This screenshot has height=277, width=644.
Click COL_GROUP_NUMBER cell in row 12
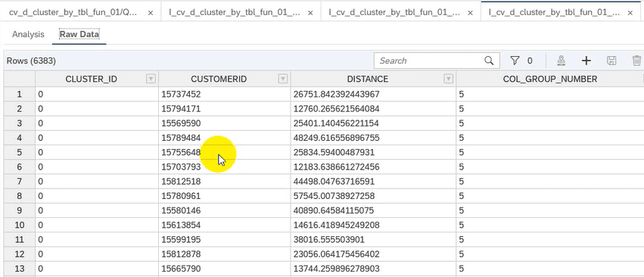550,254
